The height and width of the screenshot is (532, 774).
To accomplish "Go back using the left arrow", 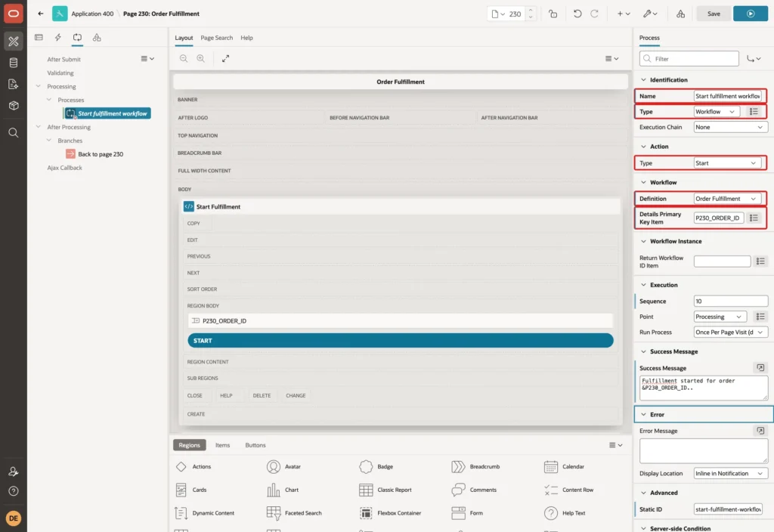I will click(41, 14).
